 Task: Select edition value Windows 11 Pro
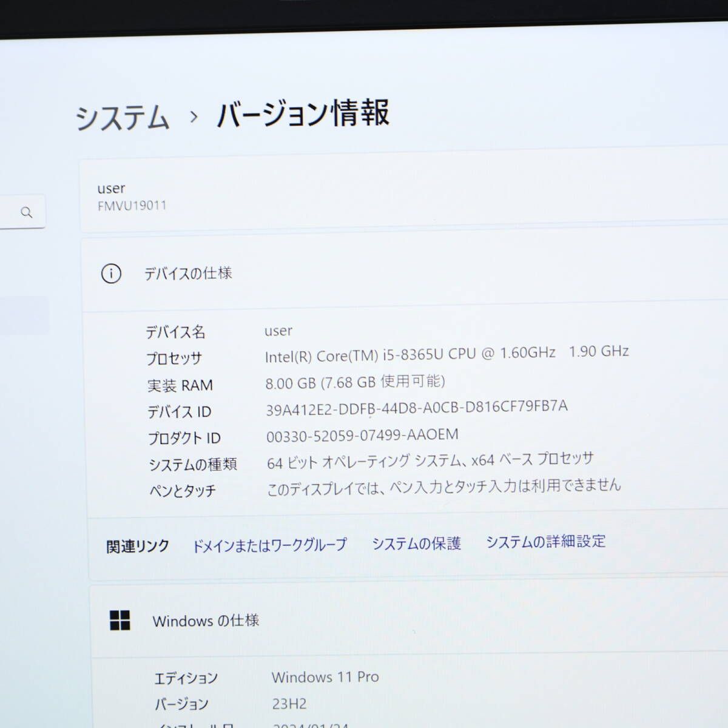pyautogui.click(x=325, y=676)
